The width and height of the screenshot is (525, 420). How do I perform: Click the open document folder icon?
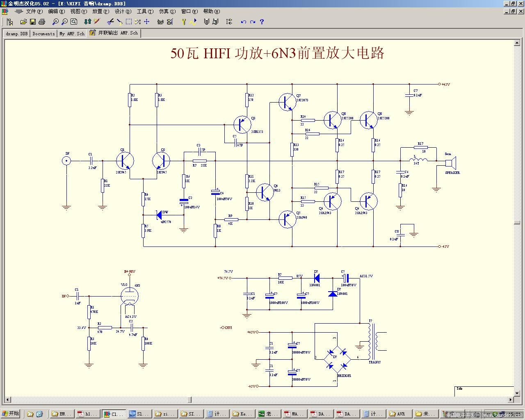(23, 21)
